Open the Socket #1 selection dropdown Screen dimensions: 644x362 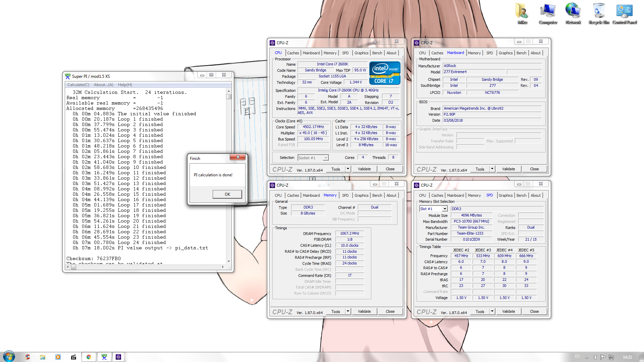tap(325, 158)
